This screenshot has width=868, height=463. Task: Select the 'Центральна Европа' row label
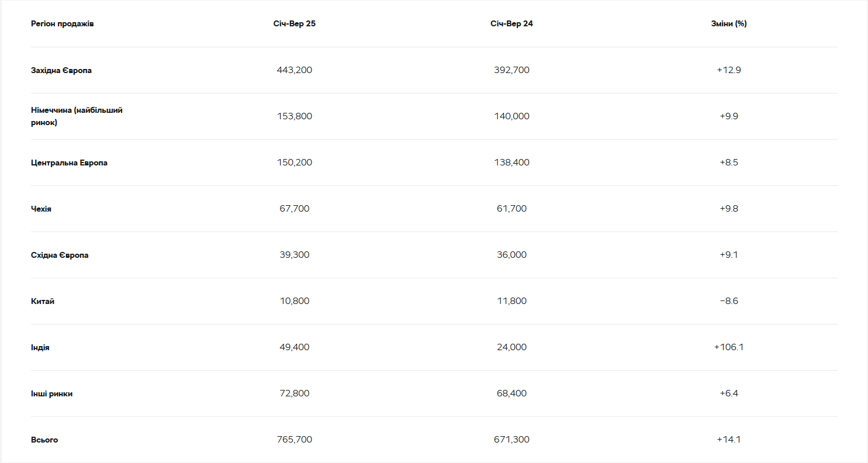[x=69, y=163]
